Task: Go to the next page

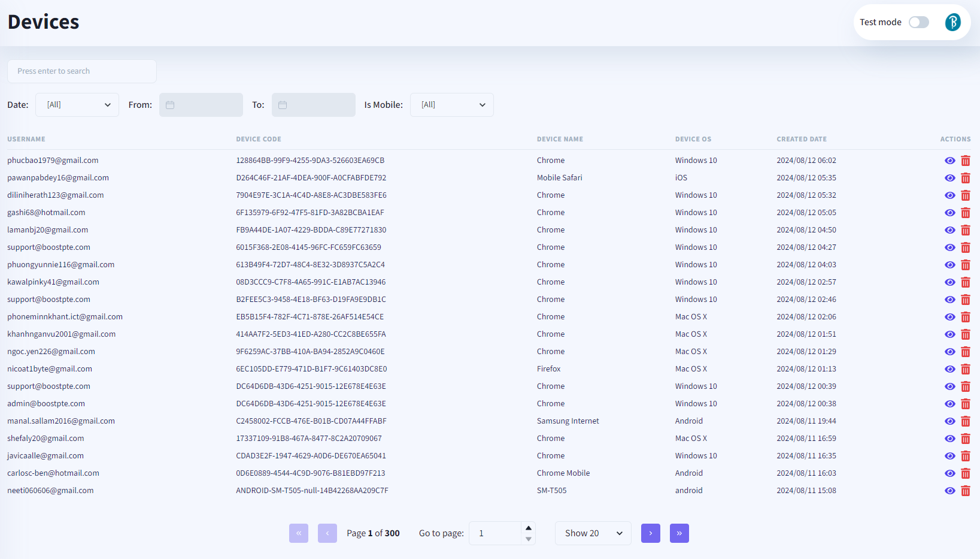Action: 650,533
